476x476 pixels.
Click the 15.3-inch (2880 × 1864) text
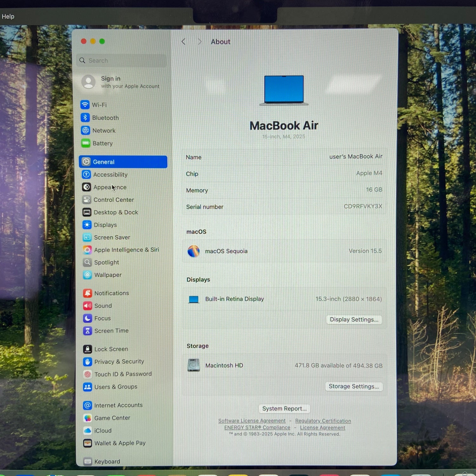tap(349, 299)
